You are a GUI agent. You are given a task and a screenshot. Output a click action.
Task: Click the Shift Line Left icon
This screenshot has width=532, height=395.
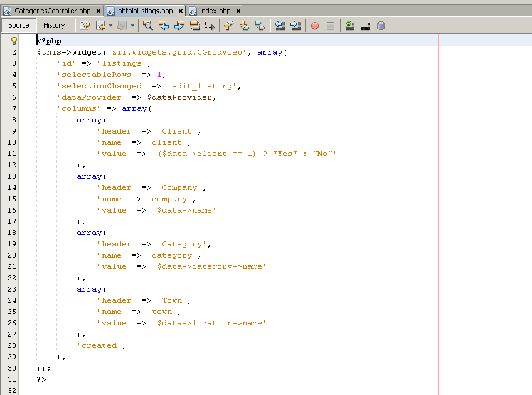tap(280, 26)
